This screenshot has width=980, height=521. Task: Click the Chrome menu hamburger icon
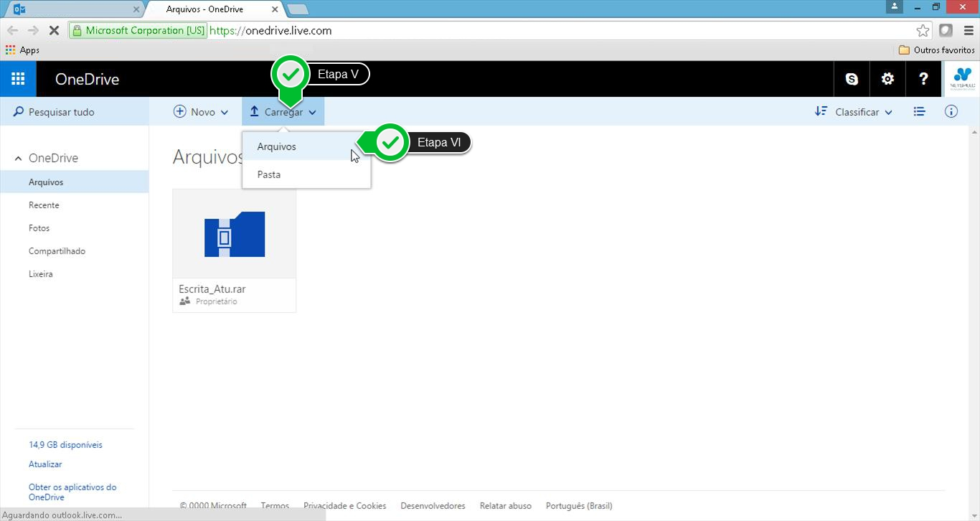pos(968,31)
